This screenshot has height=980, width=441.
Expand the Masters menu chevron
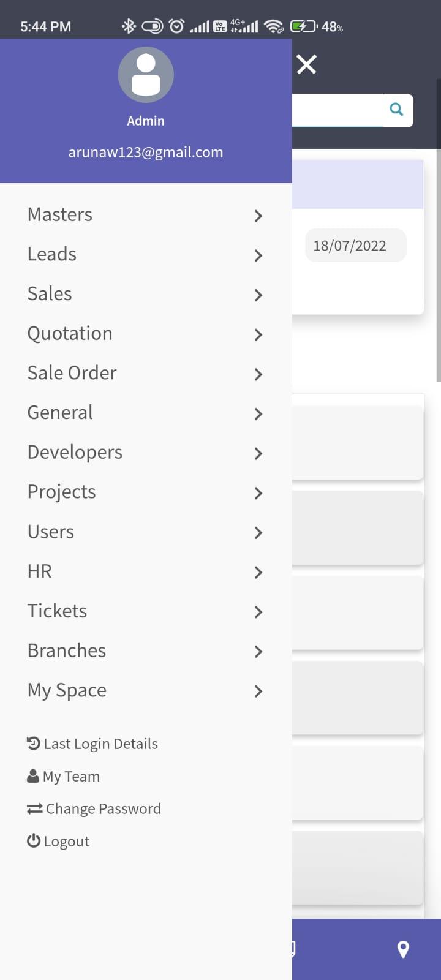(258, 216)
